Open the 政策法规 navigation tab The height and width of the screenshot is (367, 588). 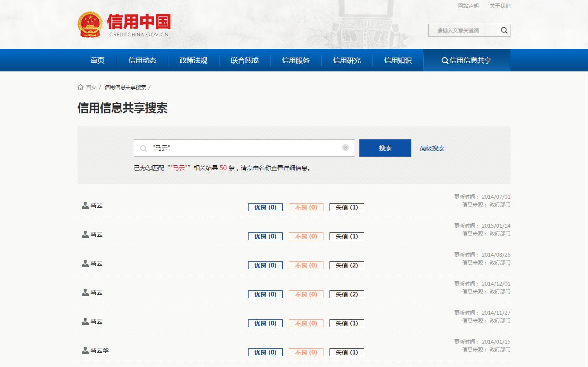pyautogui.click(x=194, y=60)
